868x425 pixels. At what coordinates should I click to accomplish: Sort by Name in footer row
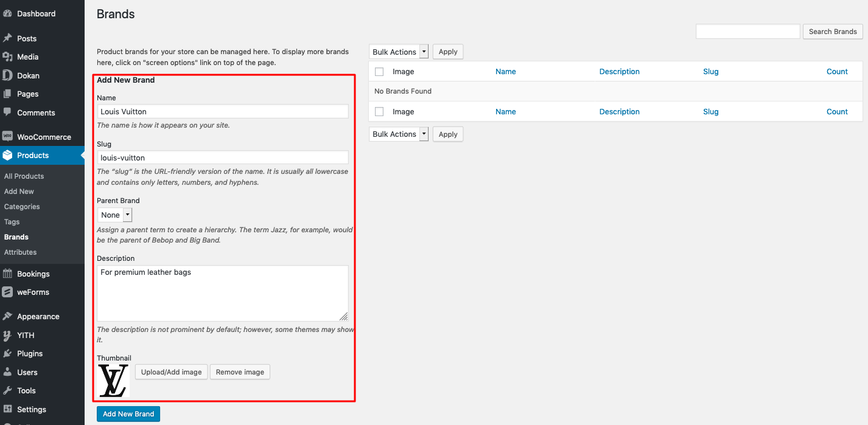pyautogui.click(x=506, y=112)
